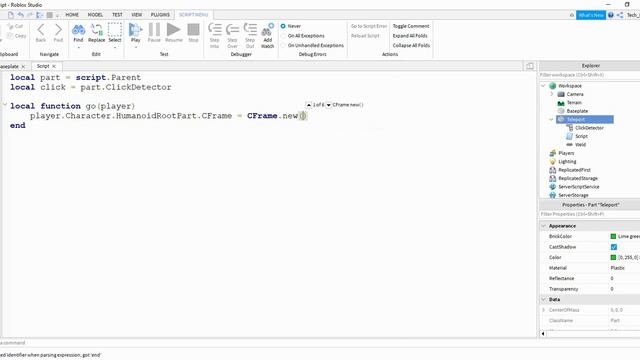Click the Copy icon
The width and height of the screenshot is (640, 360).
pyautogui.click(x=11, y=36)
